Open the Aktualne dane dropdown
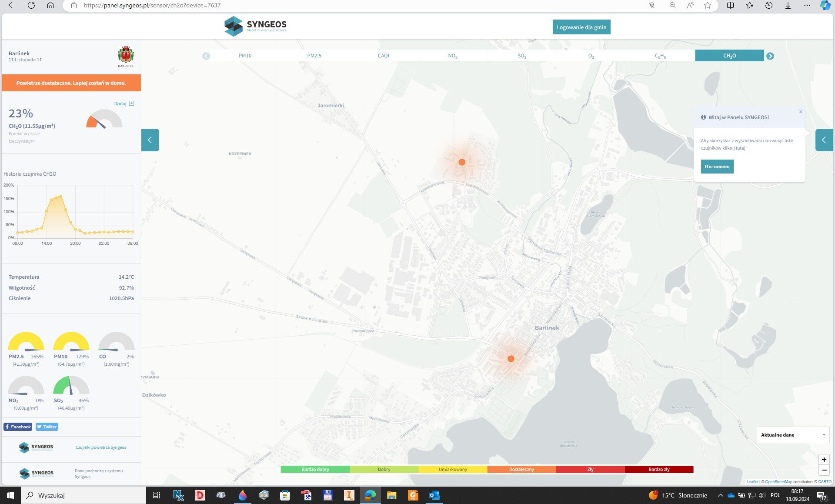The image size is (835, 504). [792, 435]
